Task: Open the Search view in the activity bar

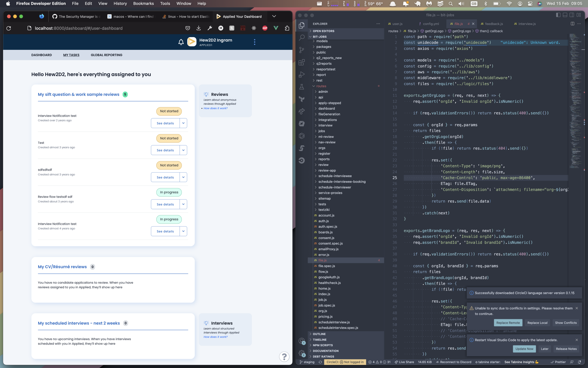Action: tap(302, 38)
